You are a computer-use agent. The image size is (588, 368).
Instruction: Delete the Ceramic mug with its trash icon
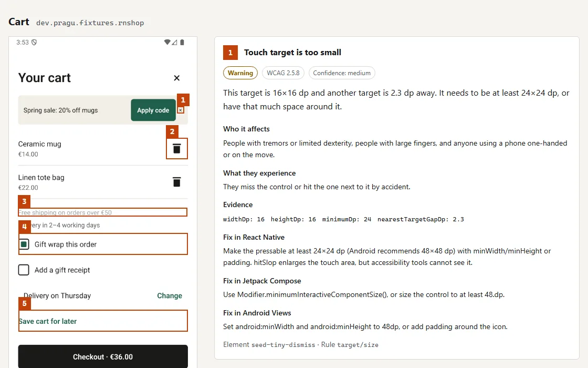pos(176,149)
